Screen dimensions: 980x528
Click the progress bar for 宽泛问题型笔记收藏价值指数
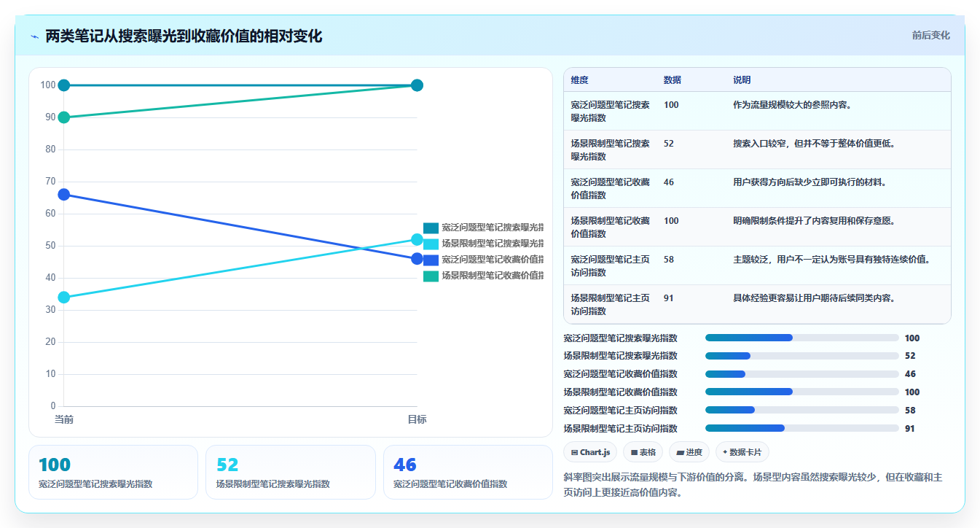pos(802,374)
